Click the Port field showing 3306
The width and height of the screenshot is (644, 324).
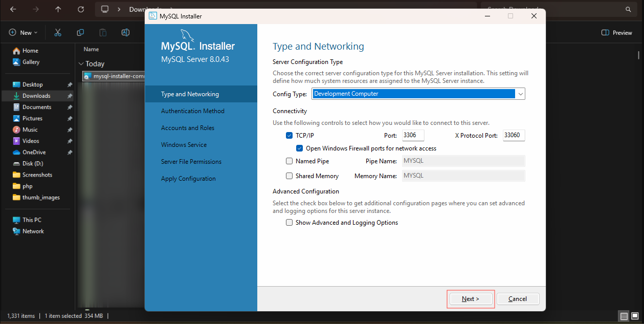[413, 136]
